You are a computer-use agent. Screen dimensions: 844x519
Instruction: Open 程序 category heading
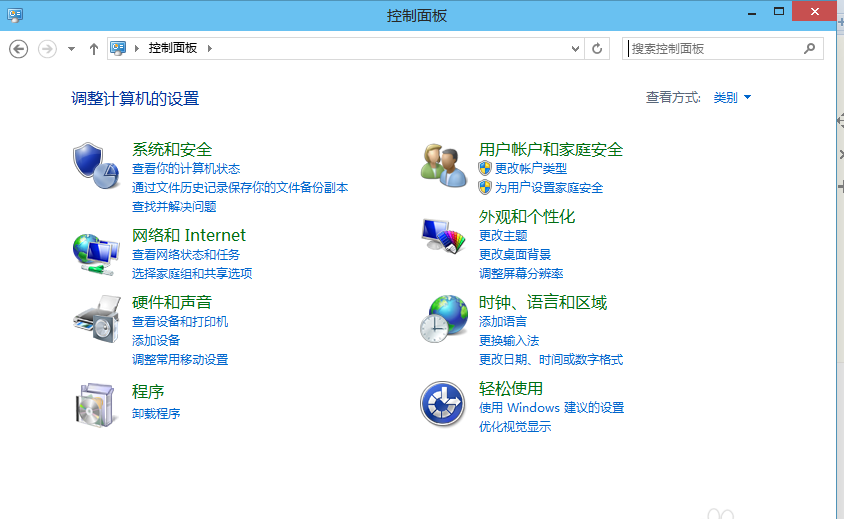tap(148, 391)
